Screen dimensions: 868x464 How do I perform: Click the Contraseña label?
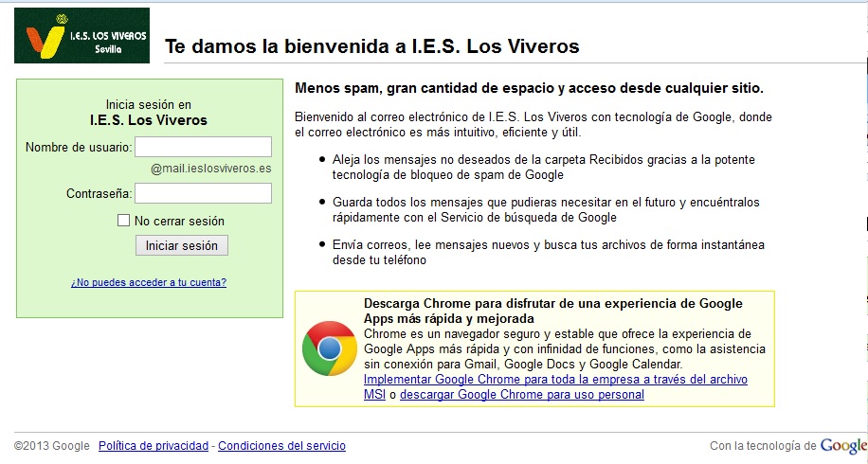coord(98,193)
